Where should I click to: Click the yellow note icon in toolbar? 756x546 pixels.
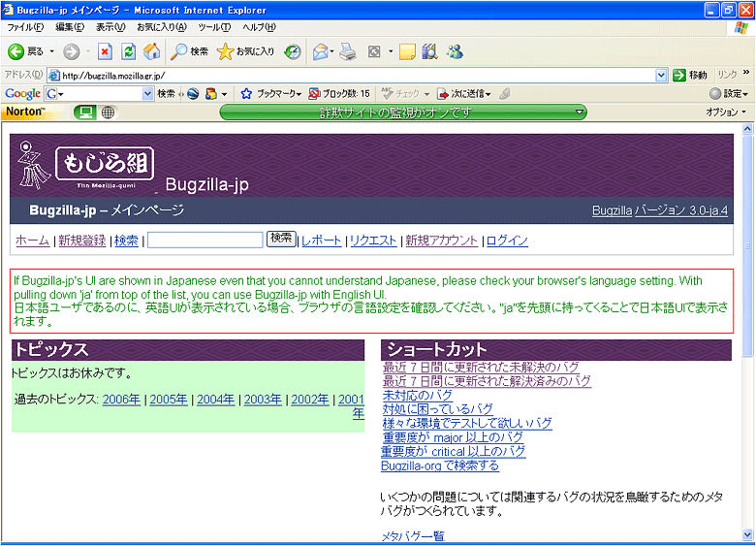[407, 51]
